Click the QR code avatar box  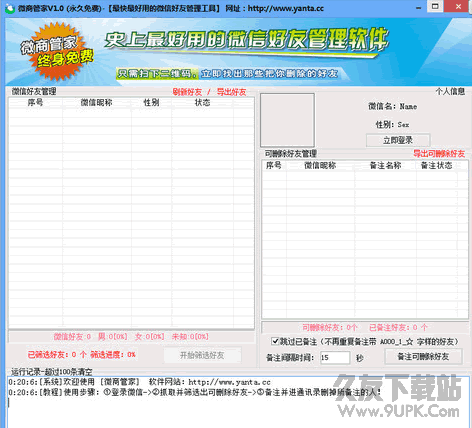coord(287,120)
